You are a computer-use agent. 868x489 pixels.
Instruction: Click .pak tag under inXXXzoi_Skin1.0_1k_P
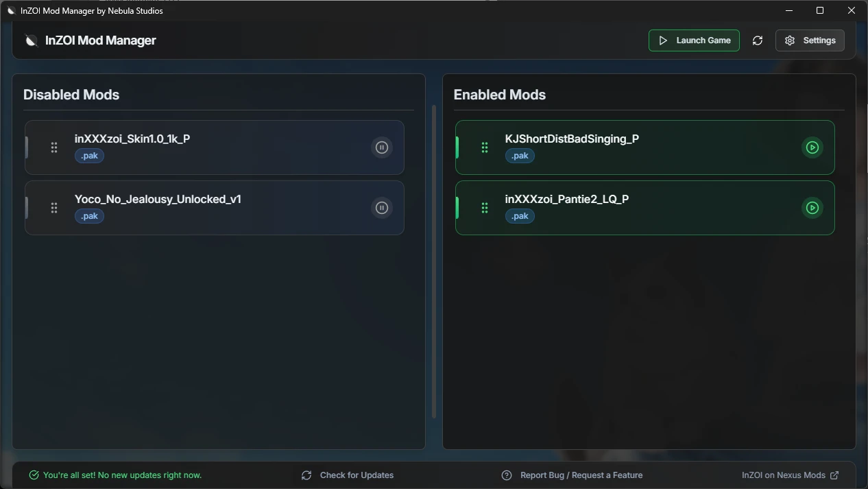pos(90,156)
